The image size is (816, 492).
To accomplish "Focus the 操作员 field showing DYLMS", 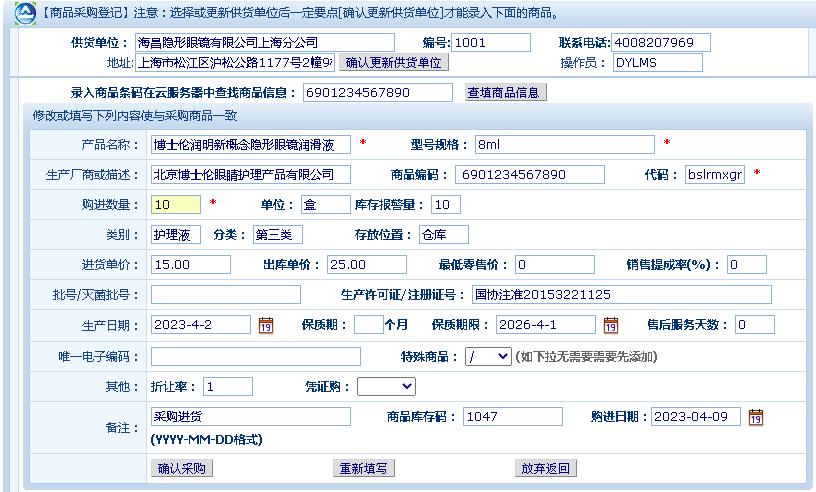I will pyautogui.click(x=658, y=62).
